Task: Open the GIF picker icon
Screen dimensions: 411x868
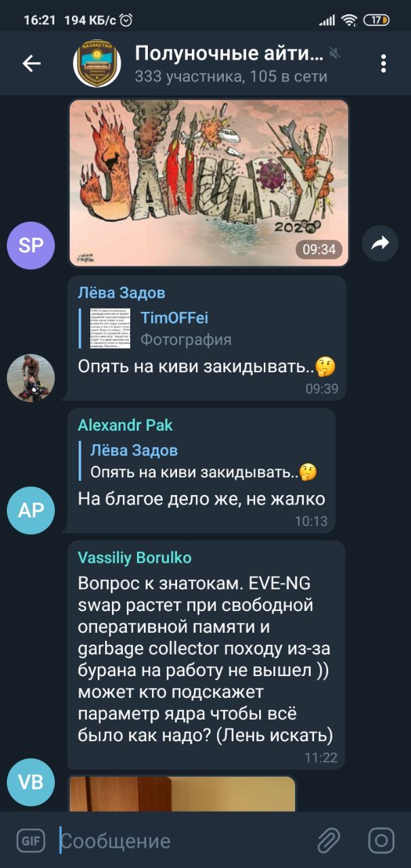Action: click(x=31, y=841)
